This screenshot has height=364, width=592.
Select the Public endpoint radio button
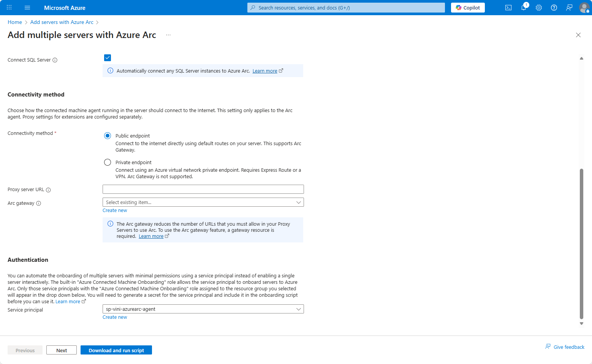click(x=108, y=136)
